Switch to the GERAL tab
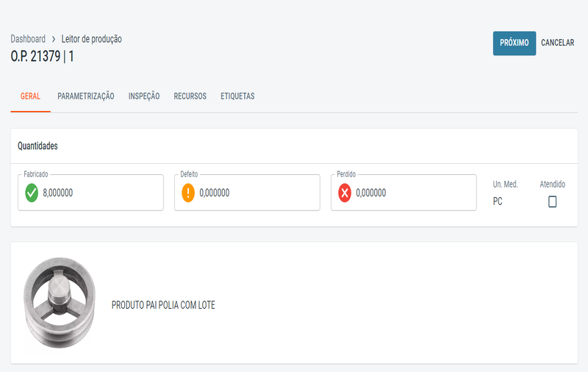 (x=30, y=96)
